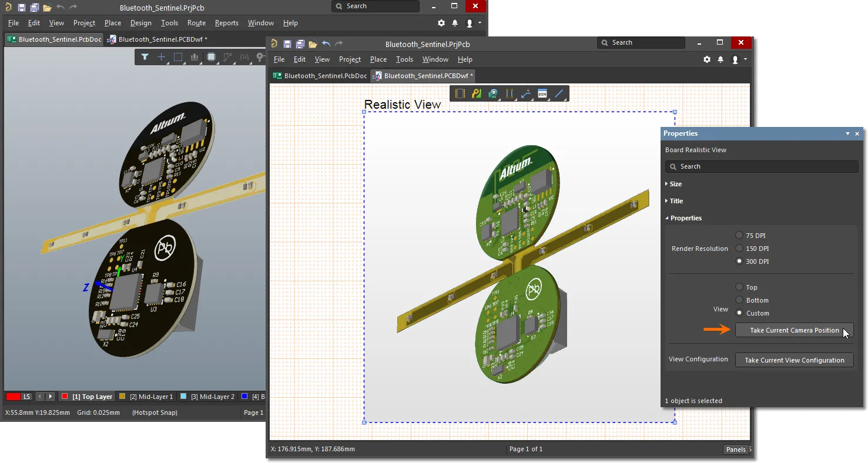Click the save icon in the front Draftsman window

[x=287, y=44]
